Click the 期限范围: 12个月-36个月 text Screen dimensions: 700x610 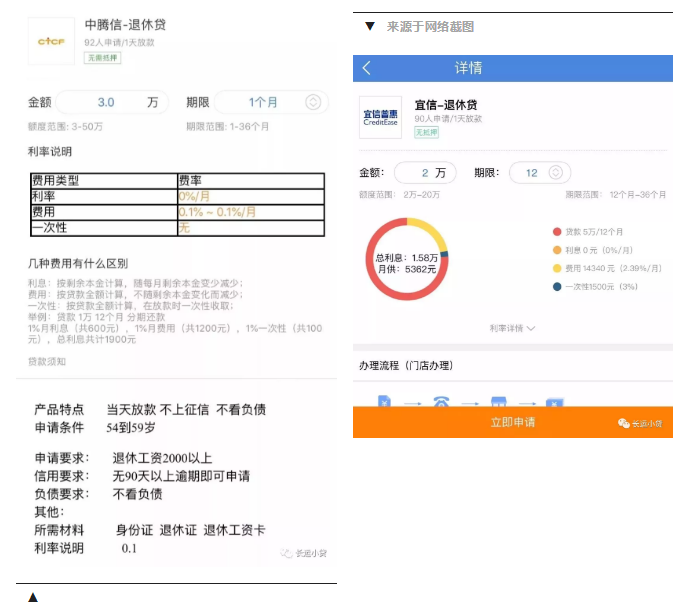coord(616,195)
